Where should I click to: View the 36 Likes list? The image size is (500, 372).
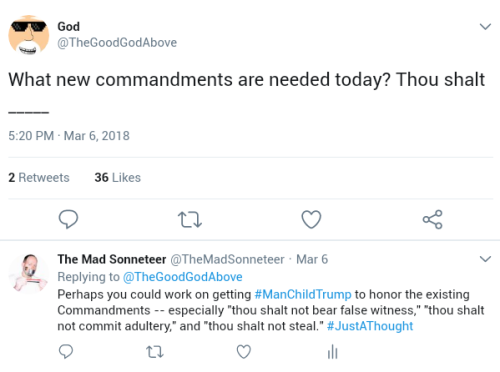click(x=118, y=178)
